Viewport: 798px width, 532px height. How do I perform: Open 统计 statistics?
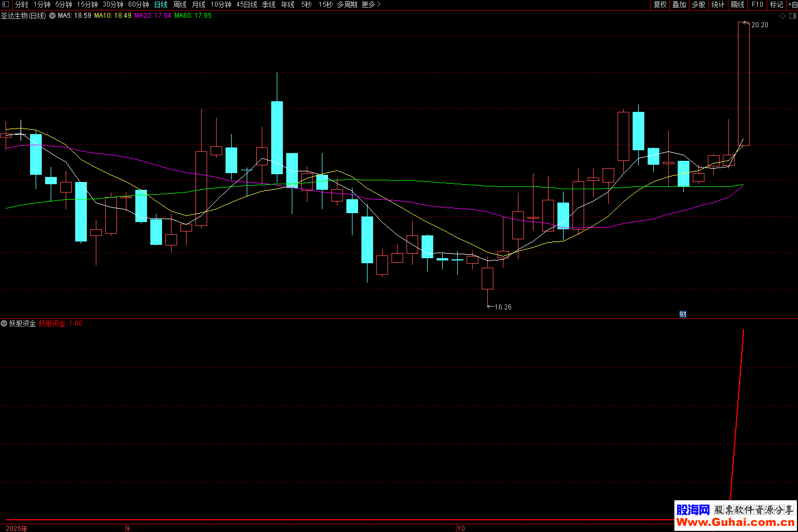(718, 4)
